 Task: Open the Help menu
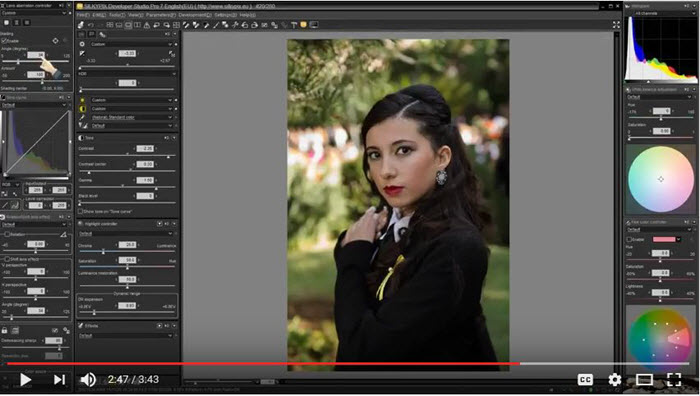click(248, 15)
